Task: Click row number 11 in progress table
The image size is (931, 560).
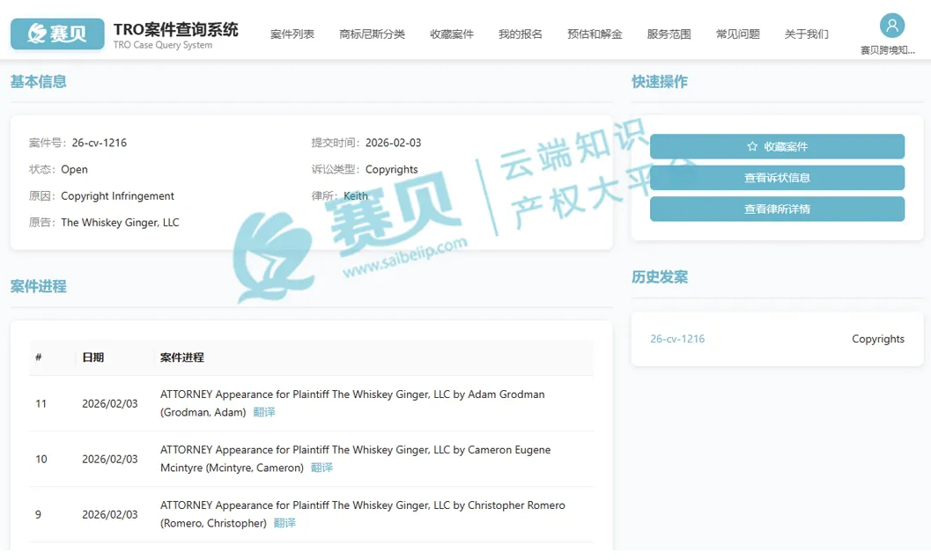Action: 41,403
